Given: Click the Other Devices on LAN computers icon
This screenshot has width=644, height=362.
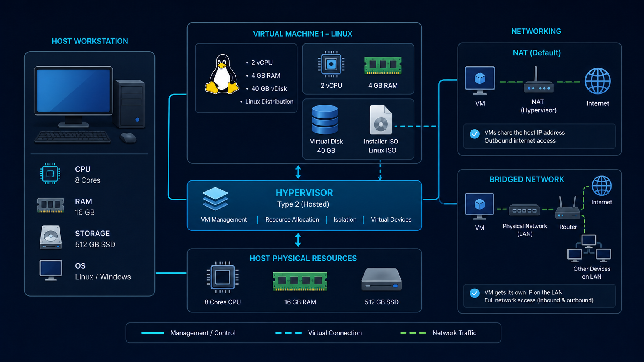Looking at the screenshot, I should point(589,248).
